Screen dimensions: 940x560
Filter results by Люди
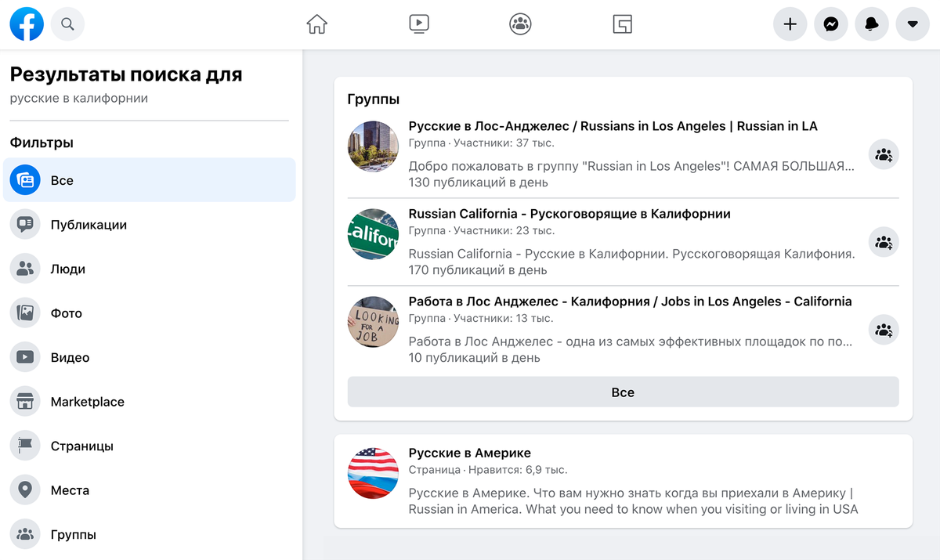pyautogui.click(x=68, y=269)
